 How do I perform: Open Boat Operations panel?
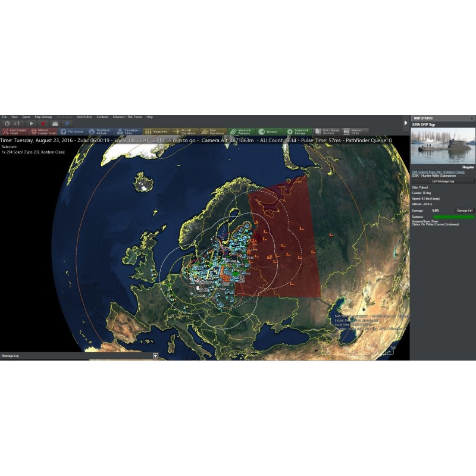tap(214, 131)
